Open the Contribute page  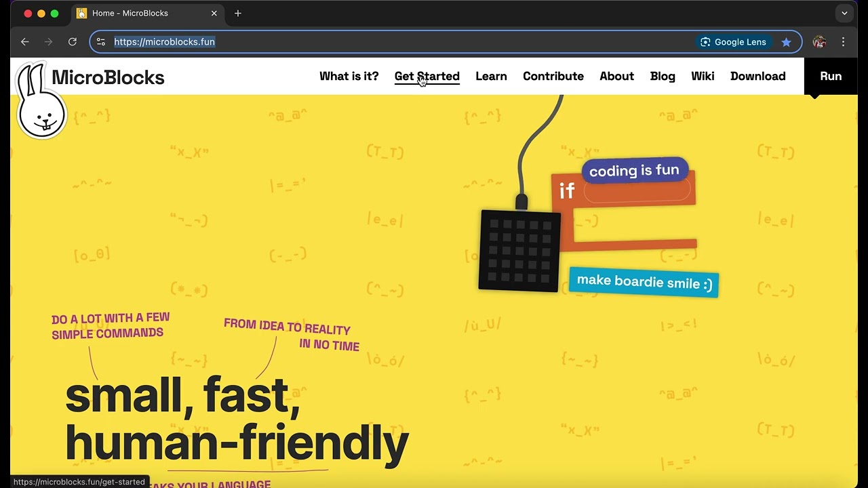click(x=553, y=76)
